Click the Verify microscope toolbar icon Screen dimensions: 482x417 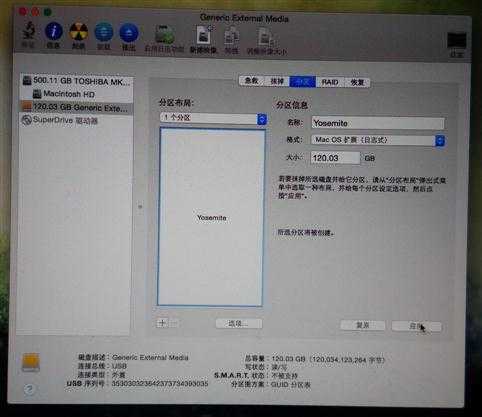29,31
